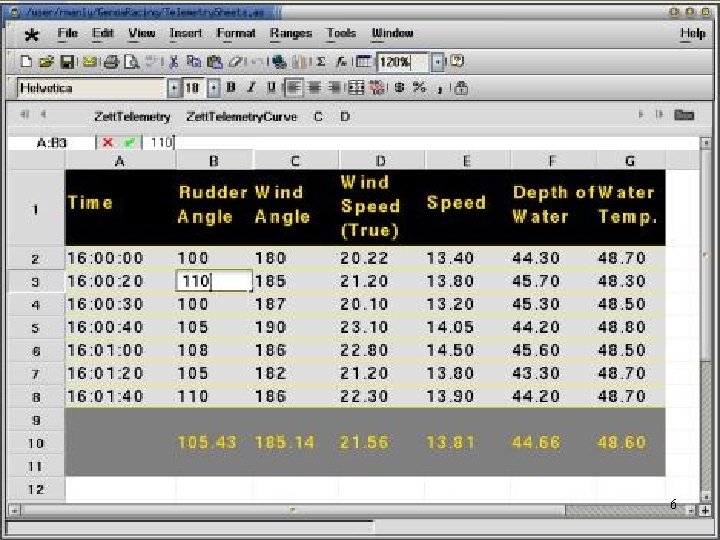Image resolution: width=720 pixels, height=540 pixels.
Task: Switch to ZettTelemetry sheet tab
Action: (x=132, y=117)
